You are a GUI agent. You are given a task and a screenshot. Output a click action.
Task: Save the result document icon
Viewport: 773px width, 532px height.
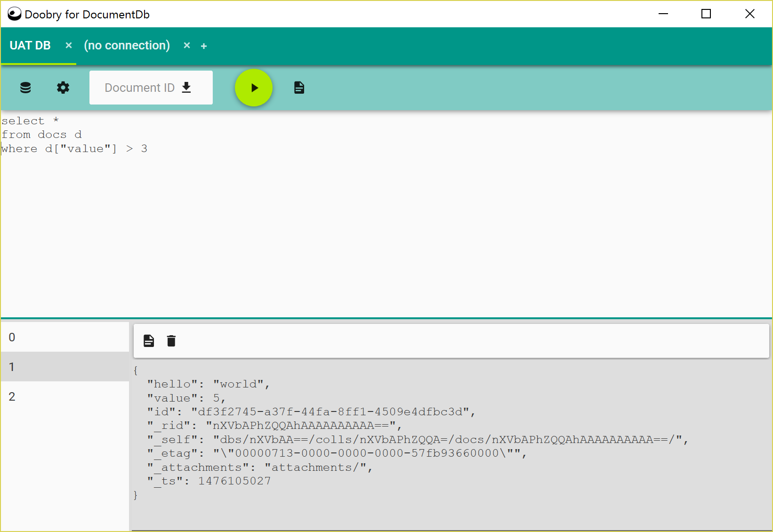pyautogui.click(x=149, y=341)
